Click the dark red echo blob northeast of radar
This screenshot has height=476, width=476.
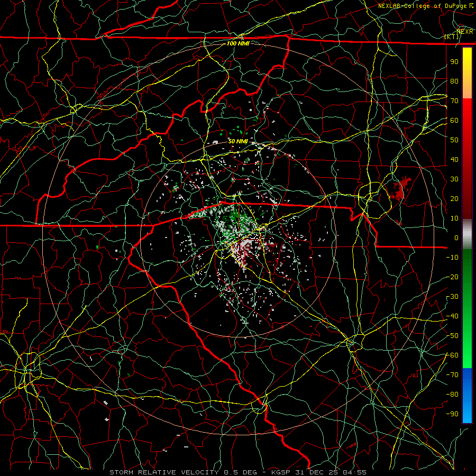click(x=401, y=187)
